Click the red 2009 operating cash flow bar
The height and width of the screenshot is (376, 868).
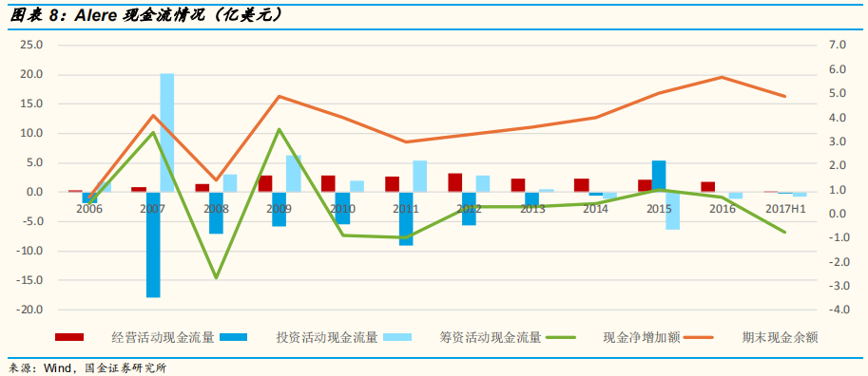tap(265, 184)
